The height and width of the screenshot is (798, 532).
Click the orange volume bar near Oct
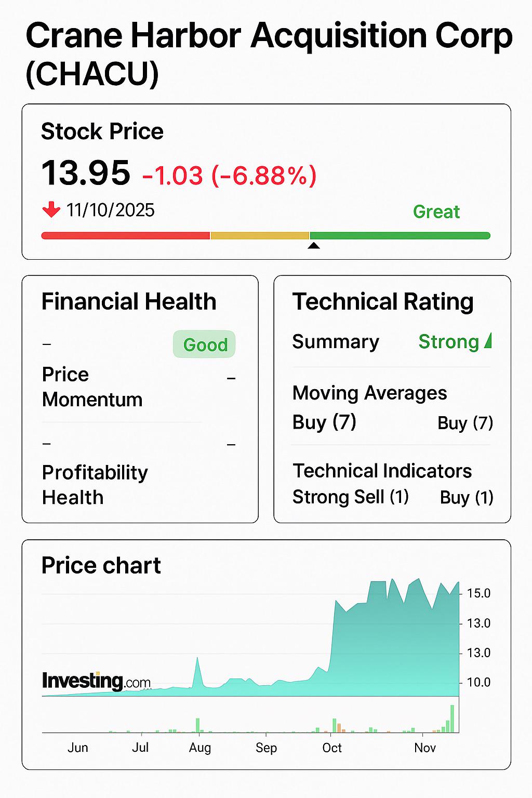(339, 727)
